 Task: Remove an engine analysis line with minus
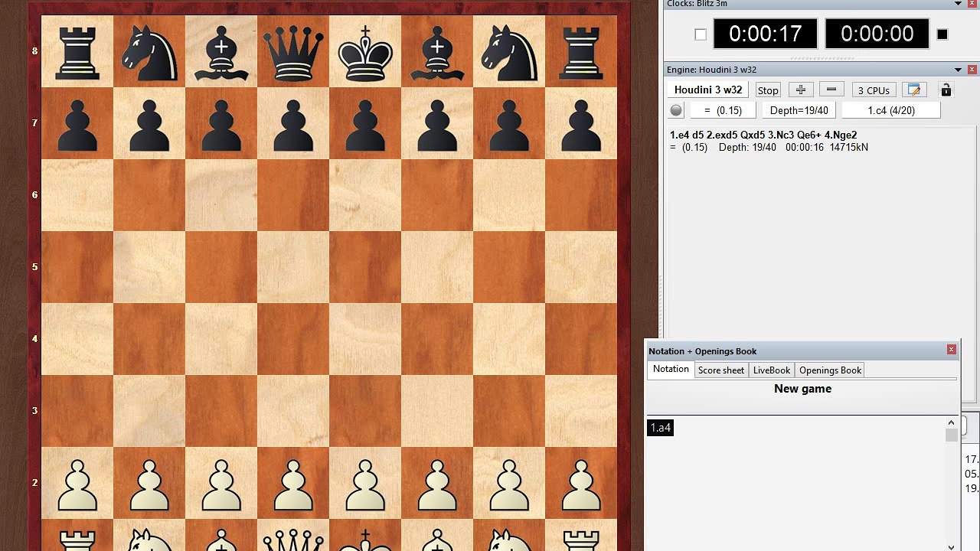click(x=831, y=90)
